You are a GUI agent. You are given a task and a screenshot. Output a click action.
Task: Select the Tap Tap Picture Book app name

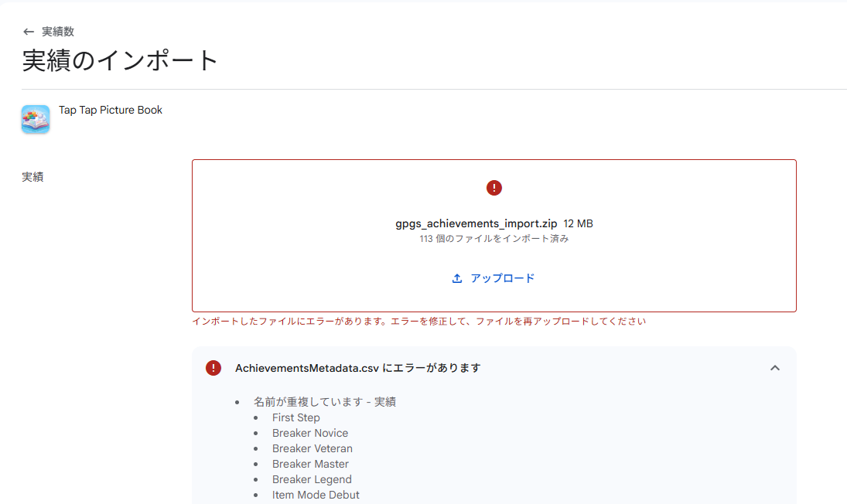(110, 110)
